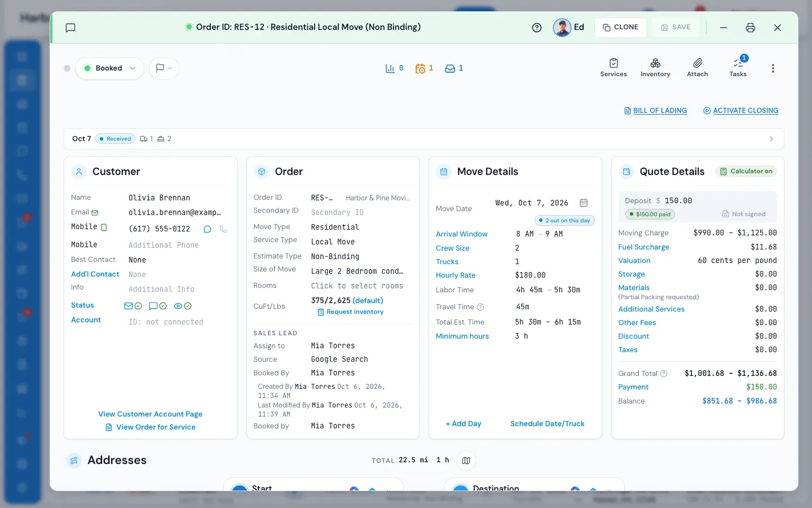Open the help question mark icon

point(537,28)
